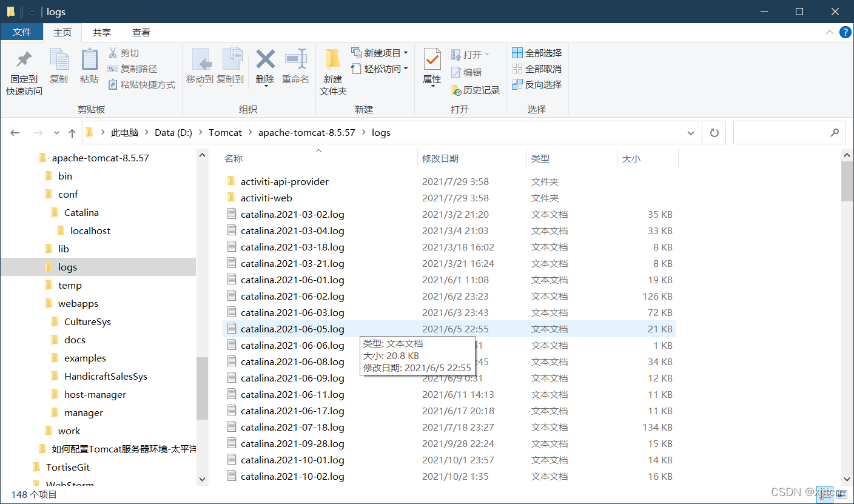Open the ribbon Help question mark icon
854x504 pixels.
(845, 33)
